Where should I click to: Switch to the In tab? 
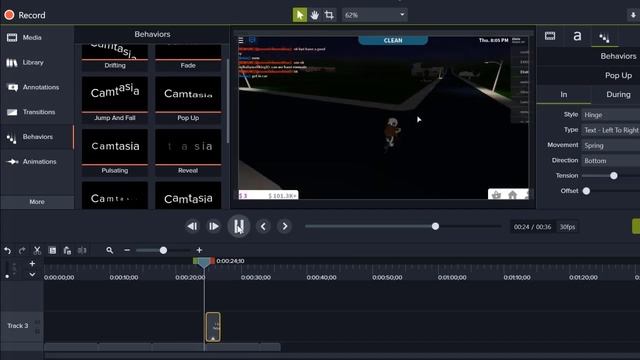point(564,94)
